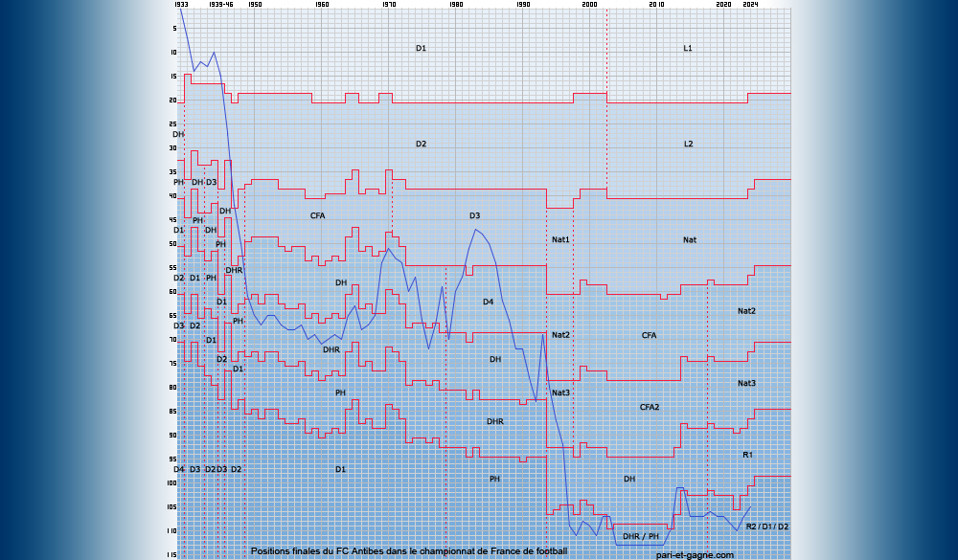The height and width of the screenshot is (560, 958).
Task: Click the rank axis value "75"
Action: pos(173,364)
